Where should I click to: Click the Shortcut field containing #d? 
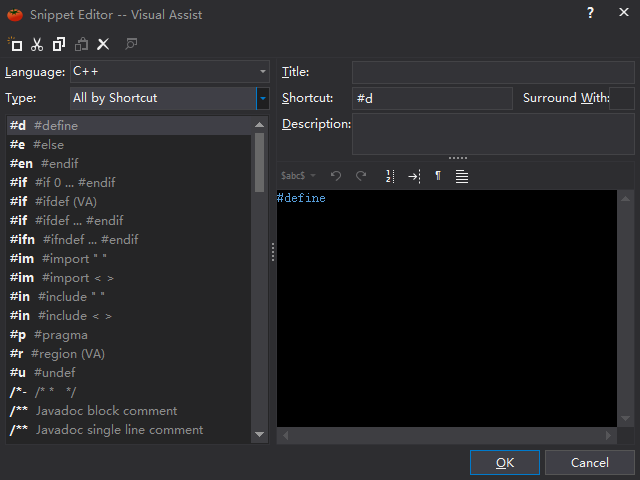click(433, 98)
